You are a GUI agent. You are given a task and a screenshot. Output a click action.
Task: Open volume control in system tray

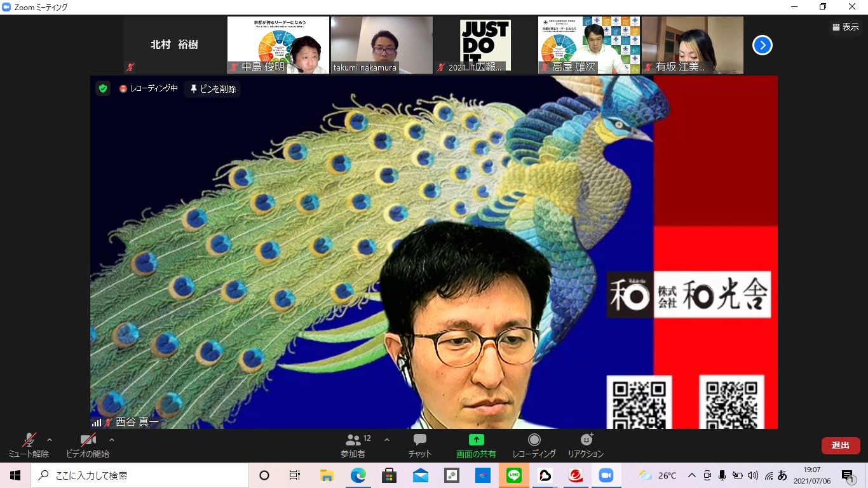753,475
